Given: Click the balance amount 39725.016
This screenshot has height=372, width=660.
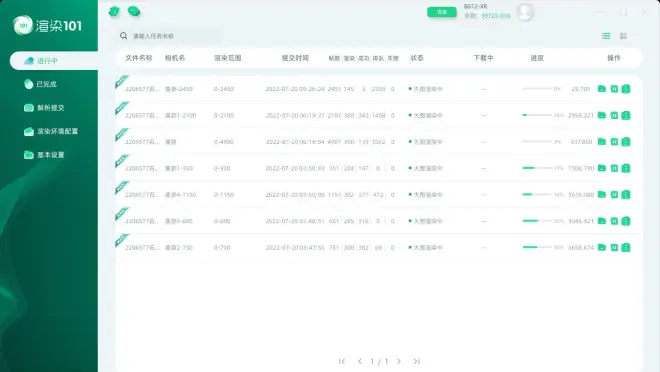Looking at the screenshot, I should (495, 16).
